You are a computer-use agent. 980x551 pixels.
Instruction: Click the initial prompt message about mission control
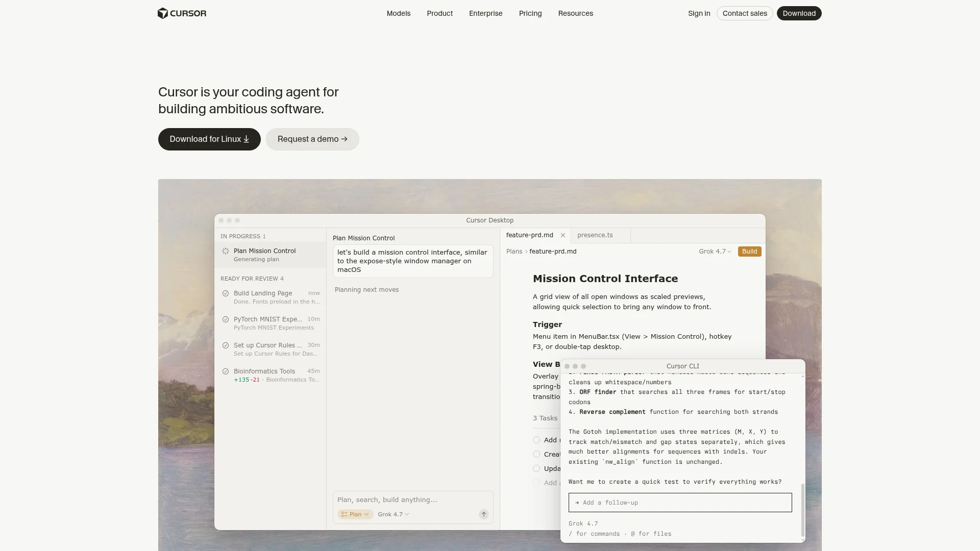click(413, 261)
